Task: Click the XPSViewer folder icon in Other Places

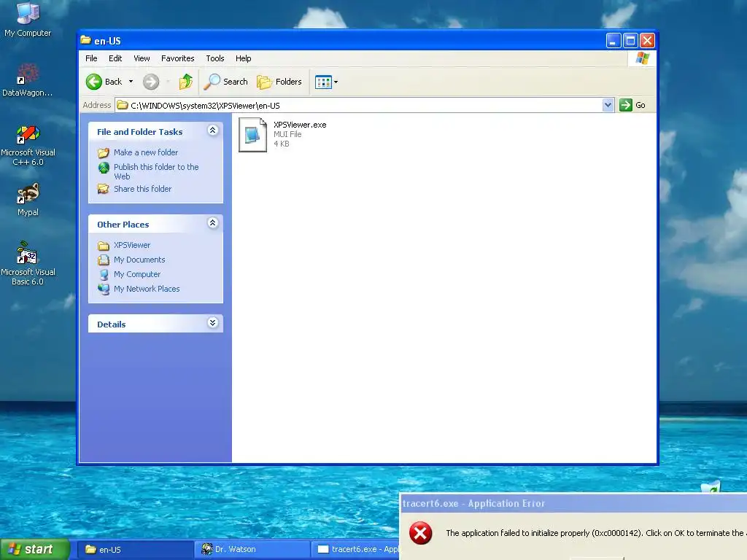Action: 104,245
